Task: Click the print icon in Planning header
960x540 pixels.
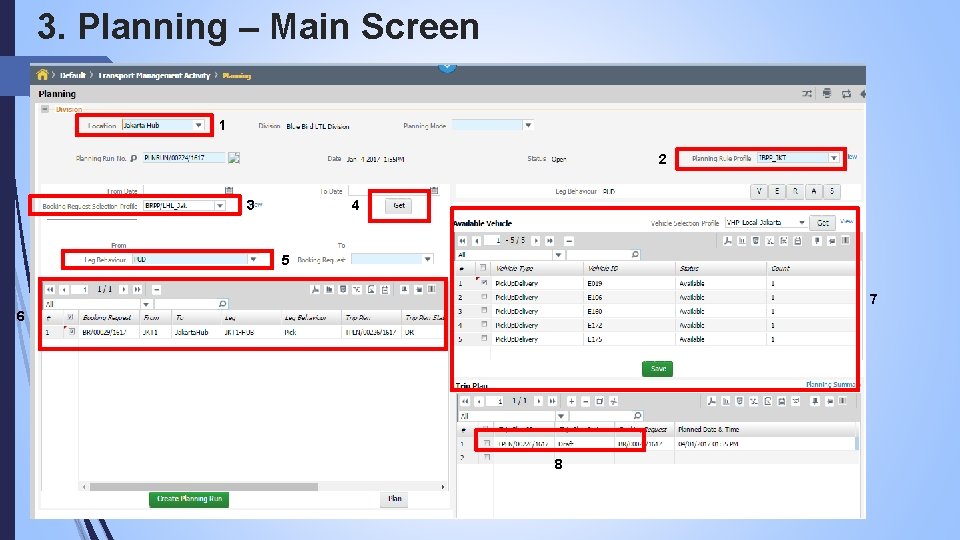Action: tap(827, 94)
